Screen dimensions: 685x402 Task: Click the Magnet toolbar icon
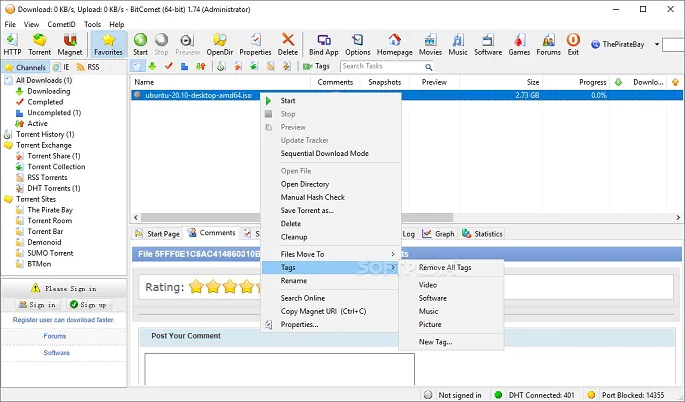coord(69,44)
